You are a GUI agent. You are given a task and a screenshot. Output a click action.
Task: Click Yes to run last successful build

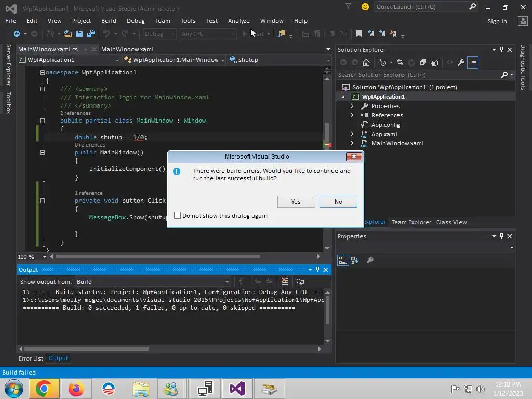pyautogui.click(x=296, y=202)
